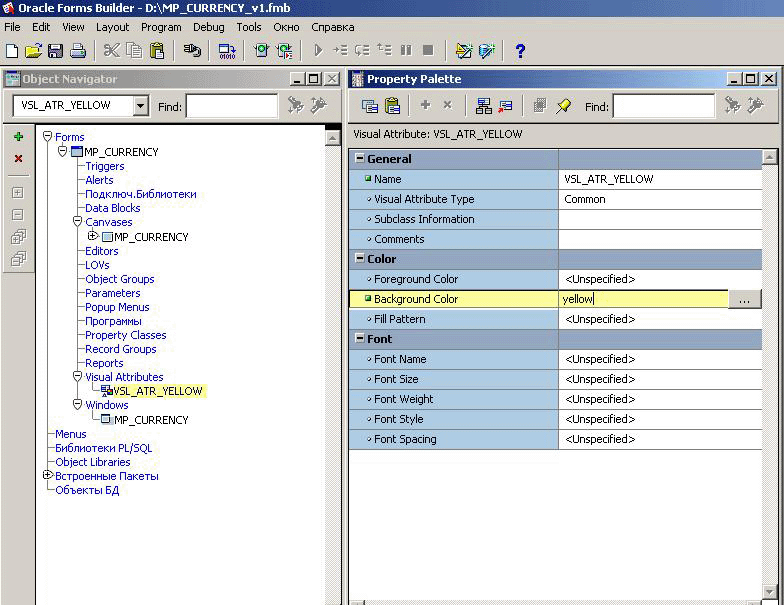Select the Data Blocks node

(x=112, y=208)
